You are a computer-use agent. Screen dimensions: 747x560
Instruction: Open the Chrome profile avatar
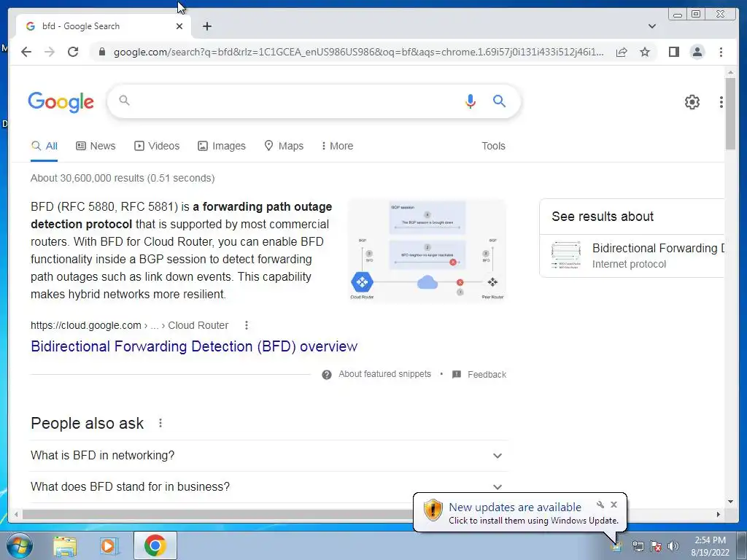(x=697, y=52)
